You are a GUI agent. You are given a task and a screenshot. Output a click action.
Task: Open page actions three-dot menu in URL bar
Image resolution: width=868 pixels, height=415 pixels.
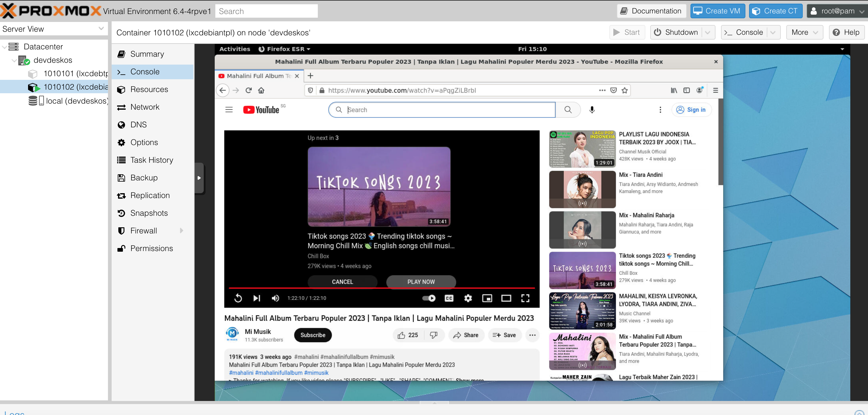pos(602,90)
